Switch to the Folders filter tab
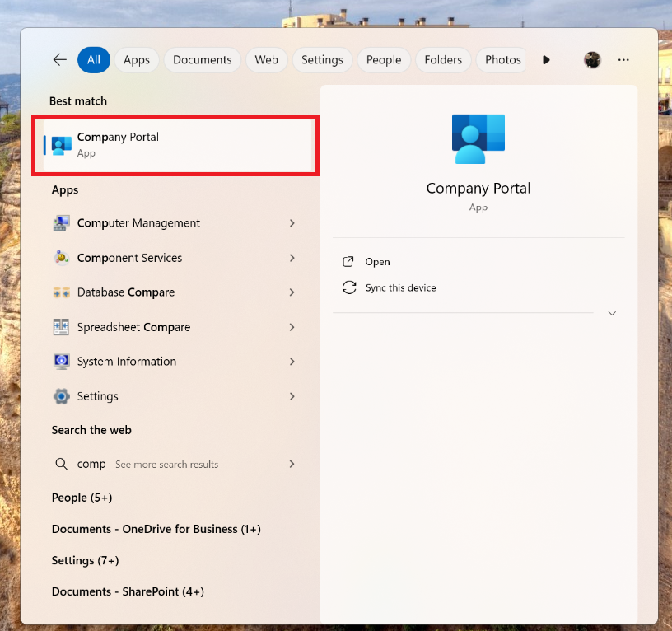This screenshot has height=631, width=672. [x=443, y=59]
